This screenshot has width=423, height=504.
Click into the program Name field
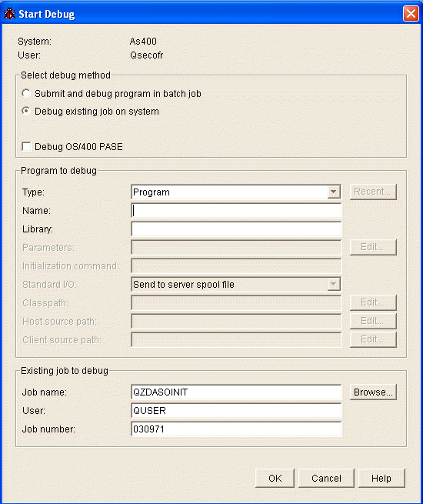pos(236,211)
